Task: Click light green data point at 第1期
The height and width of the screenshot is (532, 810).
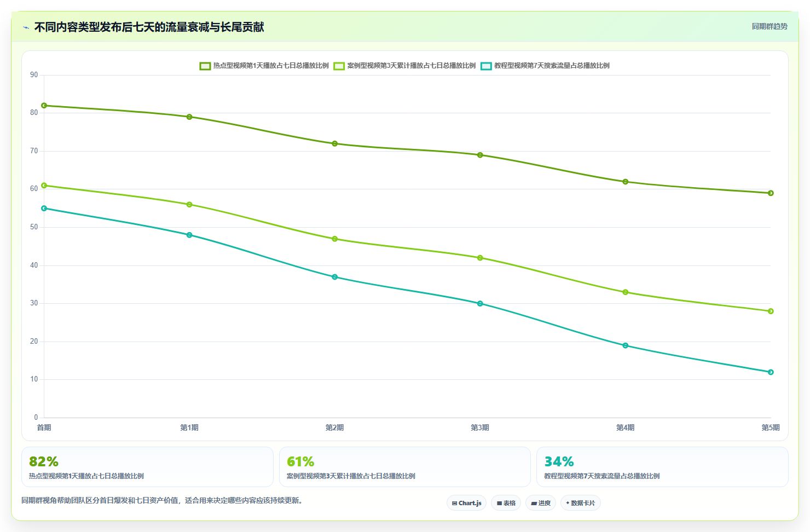Action: [x=189, y=205]
